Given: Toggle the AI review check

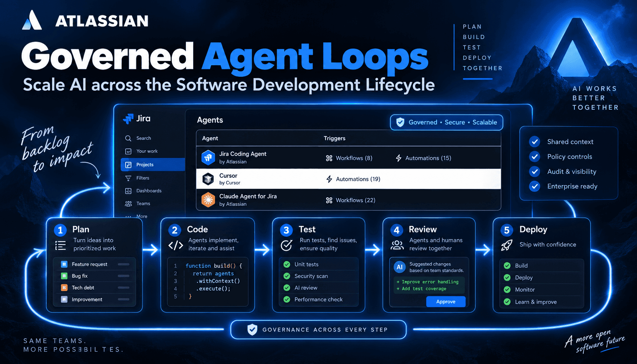Looking at the screenshot, I should coord(286,288).
